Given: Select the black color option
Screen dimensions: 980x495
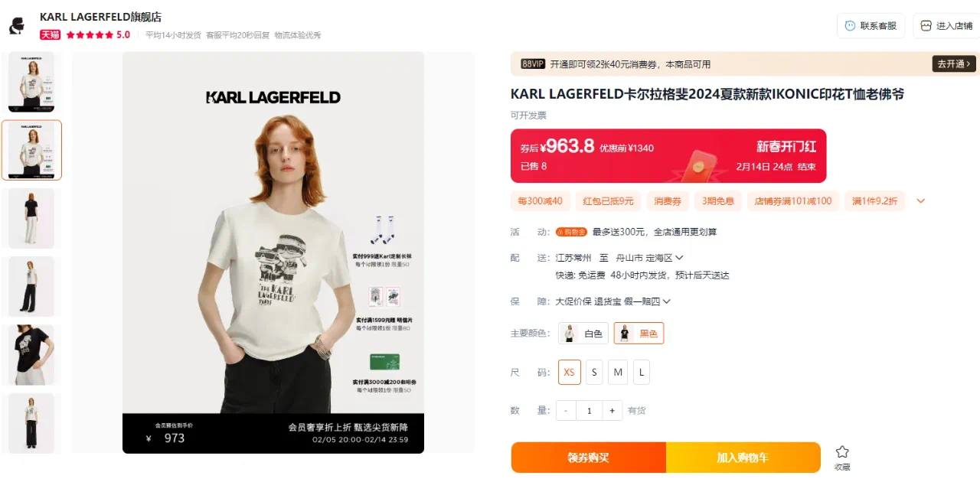Looking at the screenshot, I should (x=639, y=333).
